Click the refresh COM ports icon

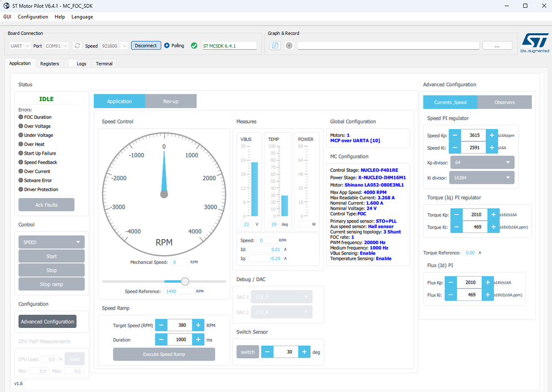point(77,46)
